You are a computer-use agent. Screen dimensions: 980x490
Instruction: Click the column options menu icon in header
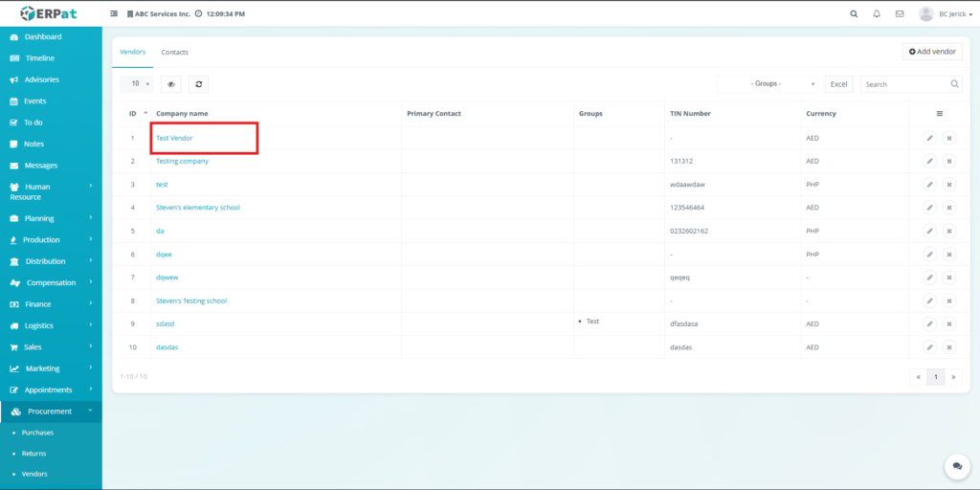940,114
